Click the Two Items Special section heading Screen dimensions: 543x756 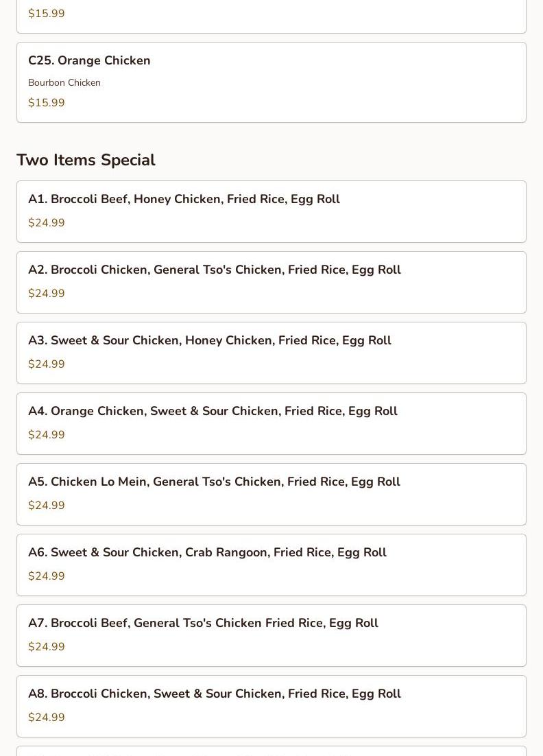tap(86, 160)
